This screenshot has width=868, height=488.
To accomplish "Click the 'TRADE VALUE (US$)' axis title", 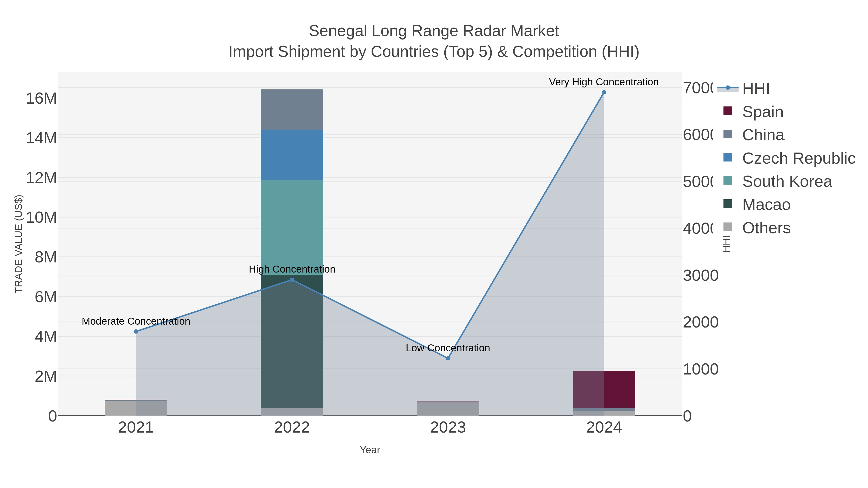I will pos(19,244).
